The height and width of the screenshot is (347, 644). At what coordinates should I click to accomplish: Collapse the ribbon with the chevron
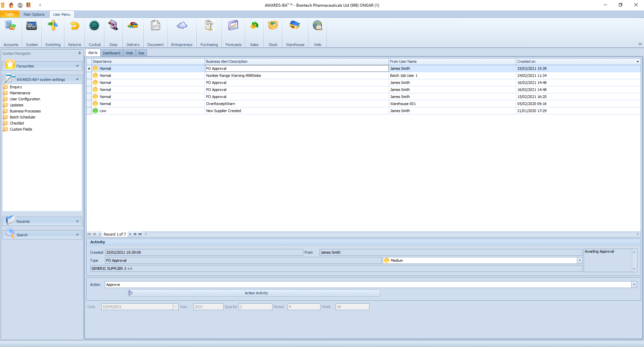640,44
